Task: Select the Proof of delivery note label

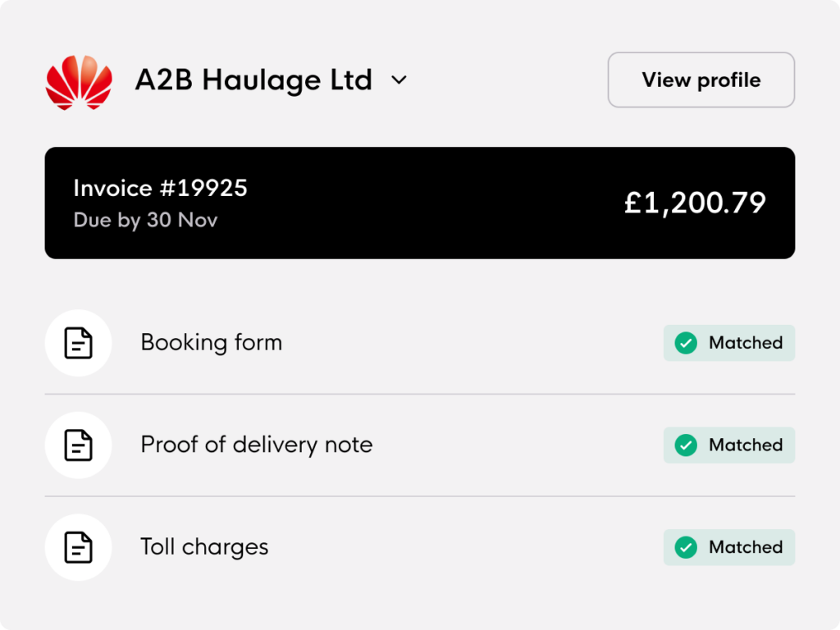Action: [x=257, y=445]
